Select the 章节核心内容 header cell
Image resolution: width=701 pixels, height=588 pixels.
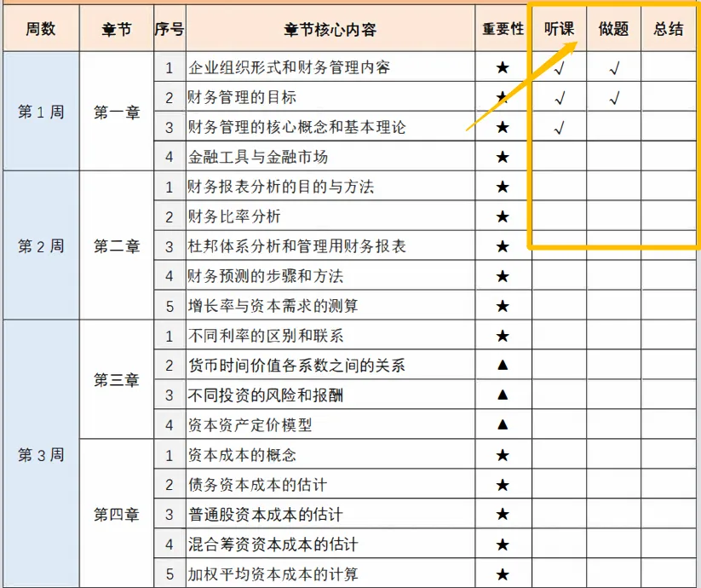(x=330, y=29)
